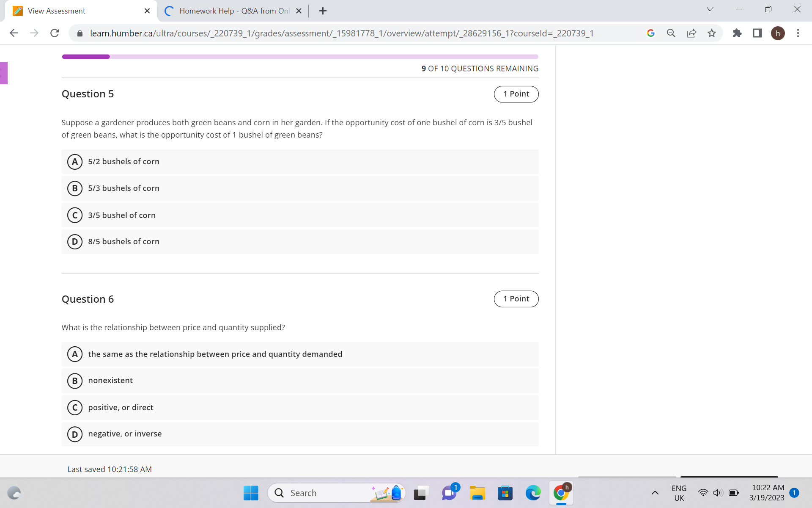Open the Chrome extensions puzzle icon
The image size is (812, 508).
(737, 33)
